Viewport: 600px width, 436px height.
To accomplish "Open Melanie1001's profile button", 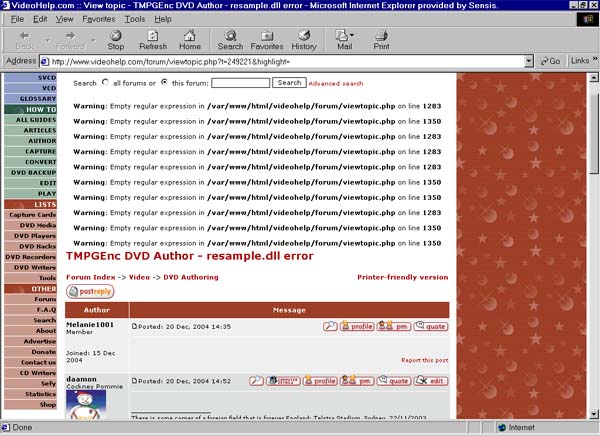I will point(357,326).
